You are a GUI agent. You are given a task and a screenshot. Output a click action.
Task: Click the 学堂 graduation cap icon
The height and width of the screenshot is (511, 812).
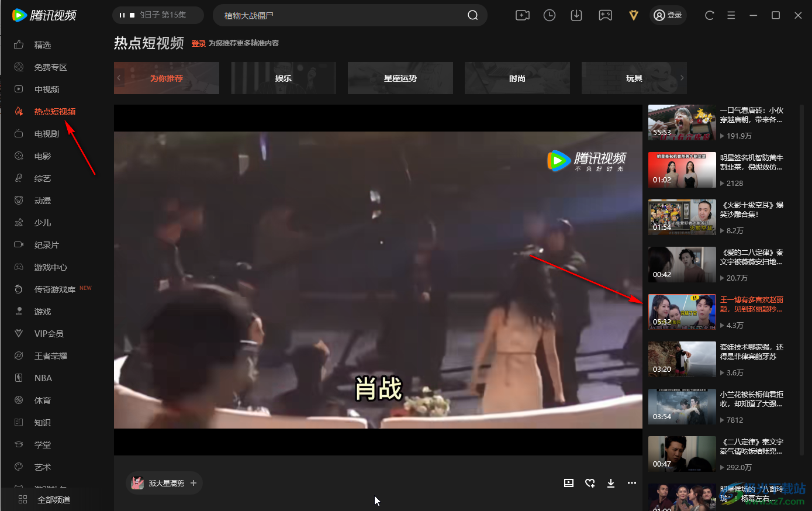point(19,445)
